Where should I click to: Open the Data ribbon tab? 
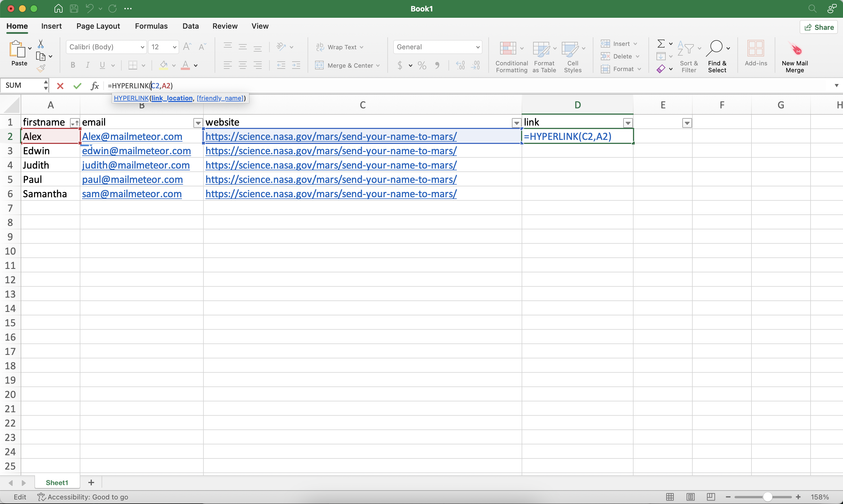tap(190, 26)
